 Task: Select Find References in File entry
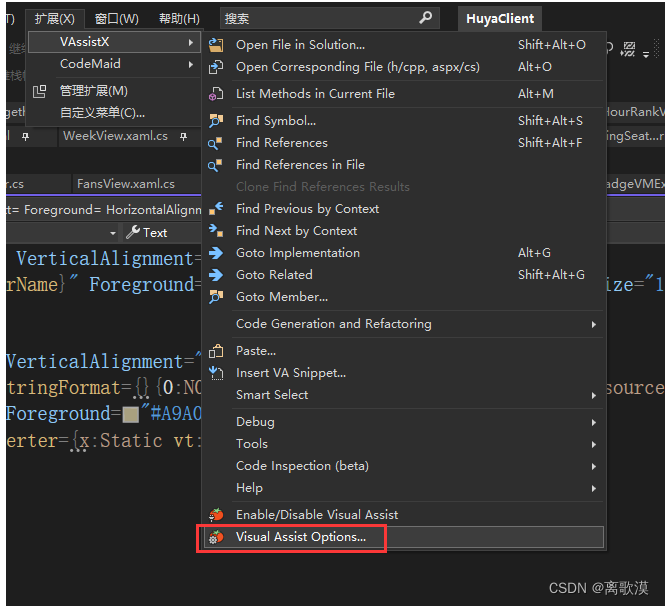[x=404, y=165]
